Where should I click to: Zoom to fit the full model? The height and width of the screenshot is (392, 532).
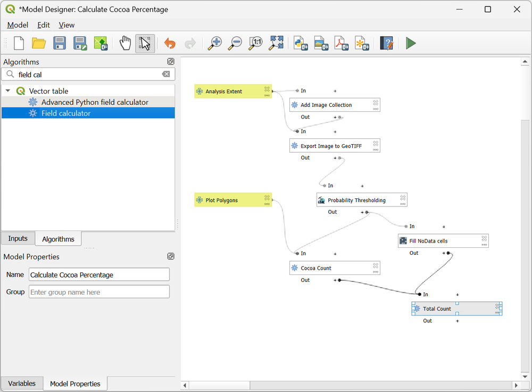coord(276,44)
